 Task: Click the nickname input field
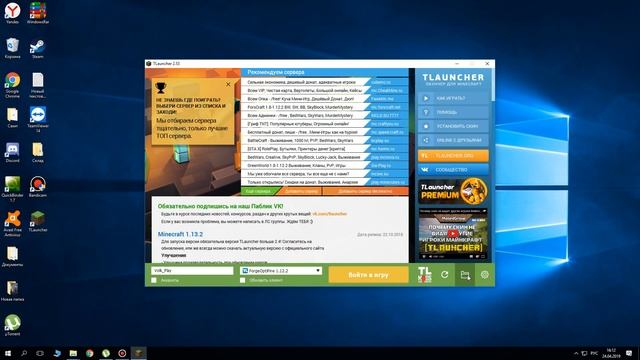point(192,271)
